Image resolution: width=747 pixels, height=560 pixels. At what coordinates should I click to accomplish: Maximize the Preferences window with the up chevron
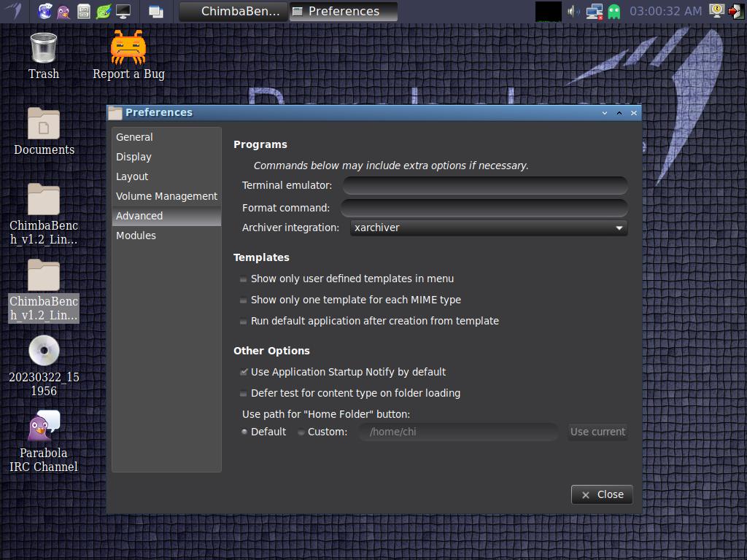619,113
